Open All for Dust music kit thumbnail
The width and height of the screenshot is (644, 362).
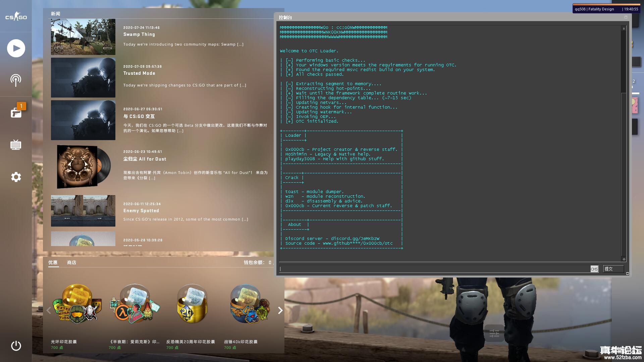click(x=84, y=167)
